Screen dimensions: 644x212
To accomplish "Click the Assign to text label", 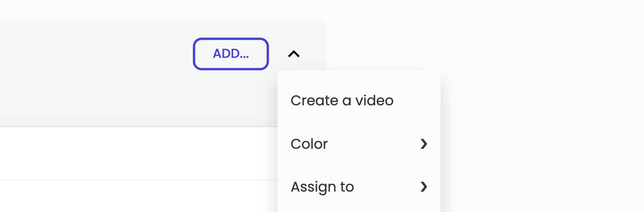I will 322,187.
